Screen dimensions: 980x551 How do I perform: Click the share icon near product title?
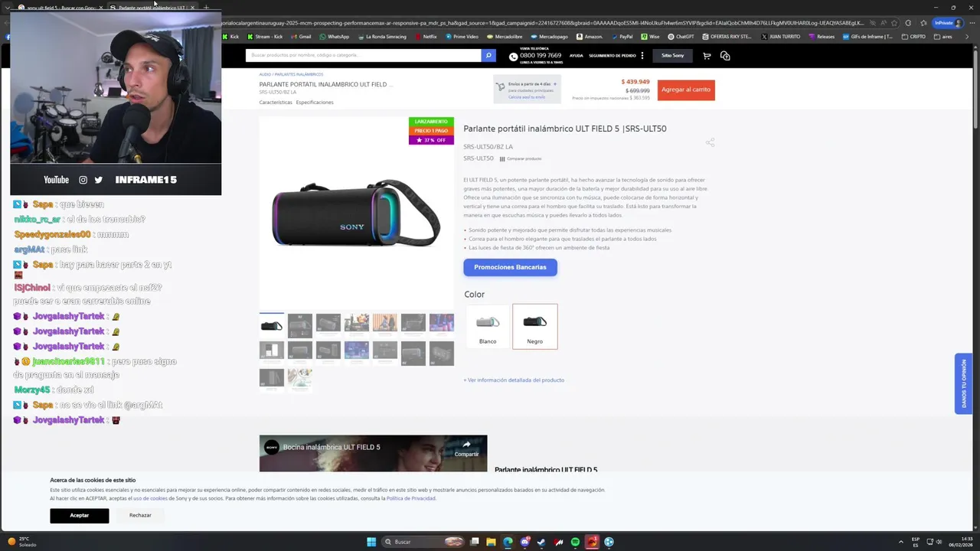point(710,142)
